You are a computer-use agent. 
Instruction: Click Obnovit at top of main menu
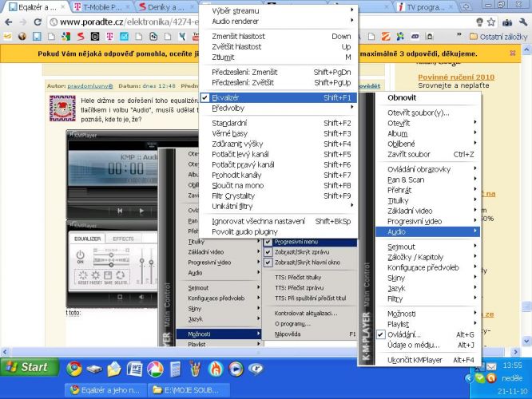427,97
